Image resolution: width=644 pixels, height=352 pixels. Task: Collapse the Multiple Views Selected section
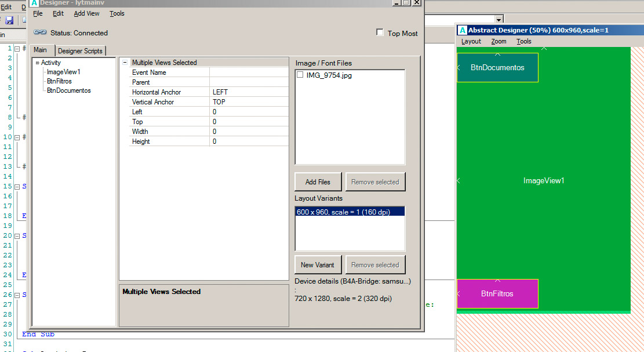click(x=125, y=63)
